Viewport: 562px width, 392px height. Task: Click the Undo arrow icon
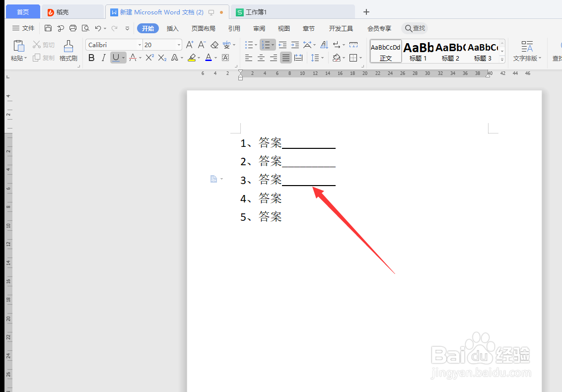tap(98, 28)
